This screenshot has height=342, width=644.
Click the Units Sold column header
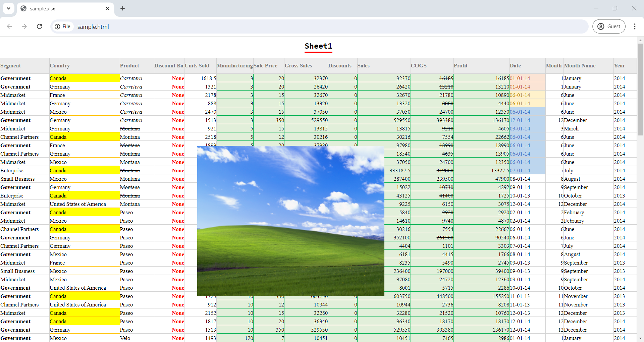[200, 66]
